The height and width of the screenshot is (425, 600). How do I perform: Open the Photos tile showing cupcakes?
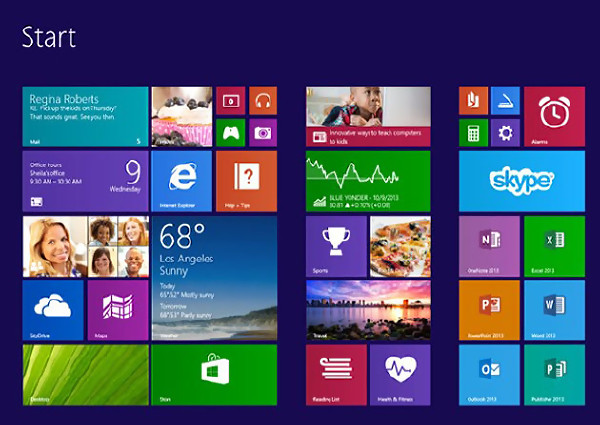[x=182, y=117]
